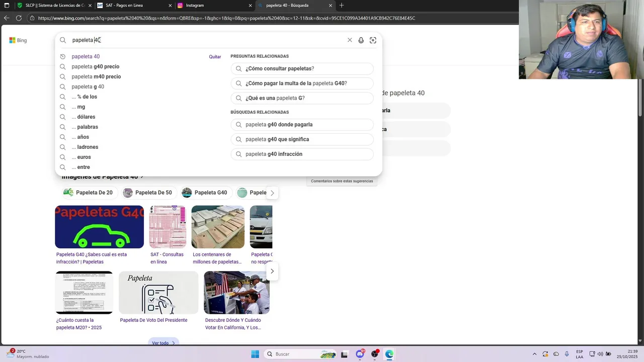Click the tray microphone icon
Image resolution: width=644 pixels, height=362 pixels.
pyautogui.click(x=567, y=354)
